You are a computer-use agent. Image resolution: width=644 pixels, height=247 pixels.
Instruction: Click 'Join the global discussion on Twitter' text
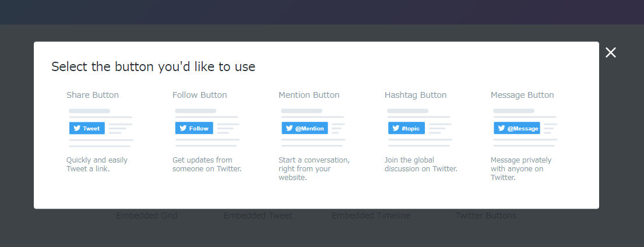click(421, 164)
